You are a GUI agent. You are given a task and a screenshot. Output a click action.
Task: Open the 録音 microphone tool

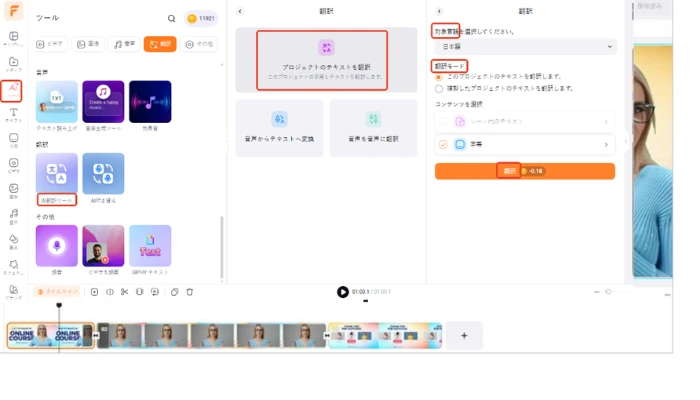point(57,246)
